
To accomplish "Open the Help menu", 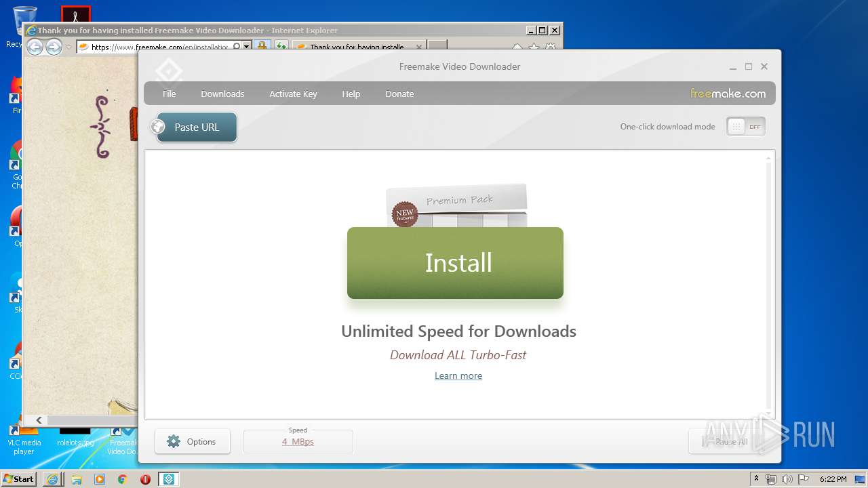I will click(351, 94).
